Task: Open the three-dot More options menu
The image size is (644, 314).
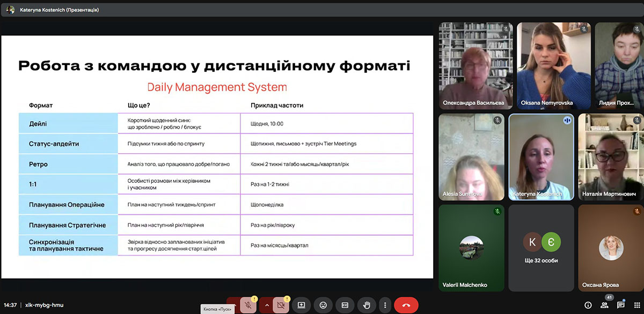Action: pos(385,305)
